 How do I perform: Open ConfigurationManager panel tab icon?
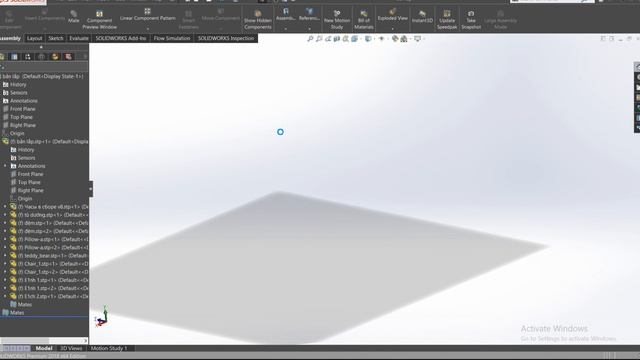point(28,57)
